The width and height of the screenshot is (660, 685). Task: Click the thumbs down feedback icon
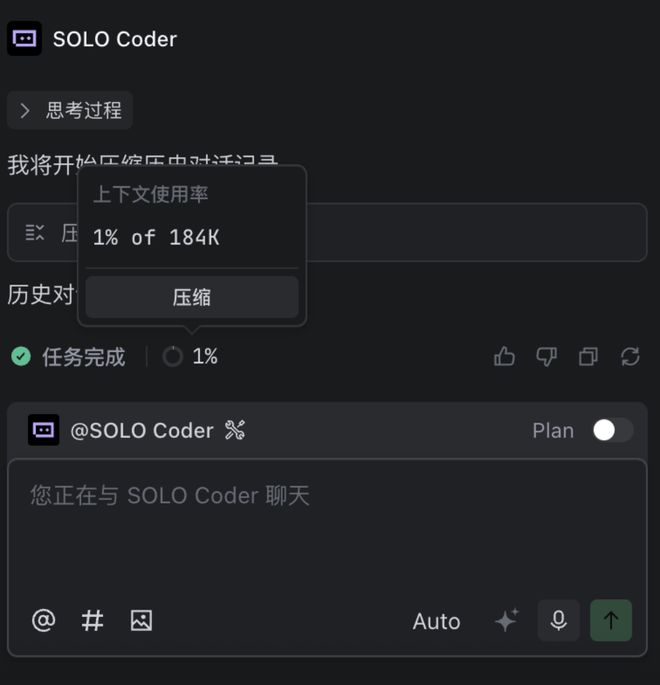(546, 356)
